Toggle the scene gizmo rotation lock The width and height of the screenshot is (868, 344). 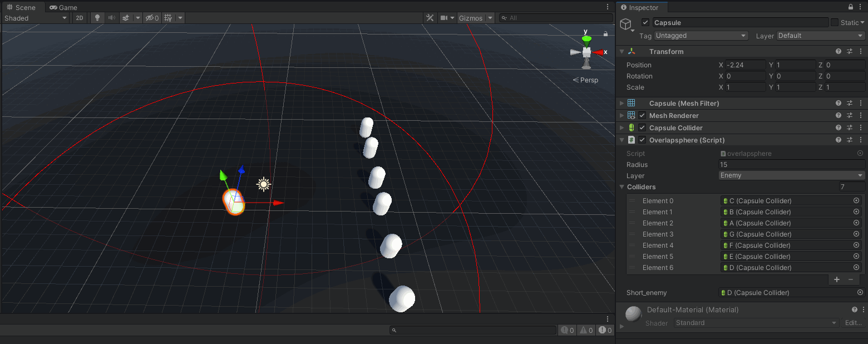[605, 34]
